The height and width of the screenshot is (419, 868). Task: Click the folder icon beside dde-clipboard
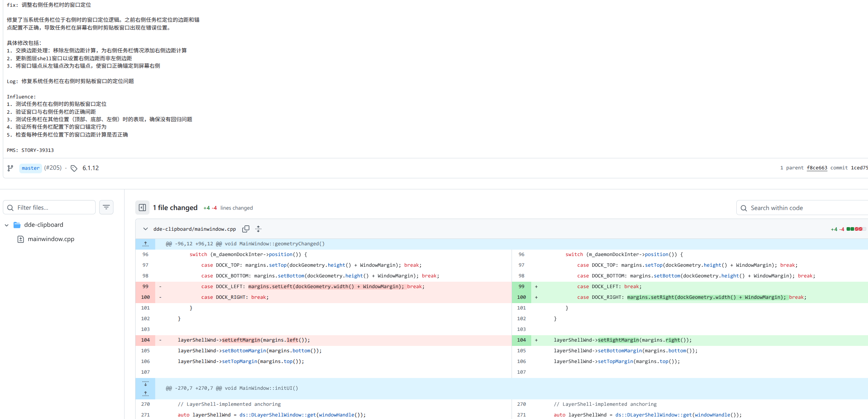(x=17, y=225)
